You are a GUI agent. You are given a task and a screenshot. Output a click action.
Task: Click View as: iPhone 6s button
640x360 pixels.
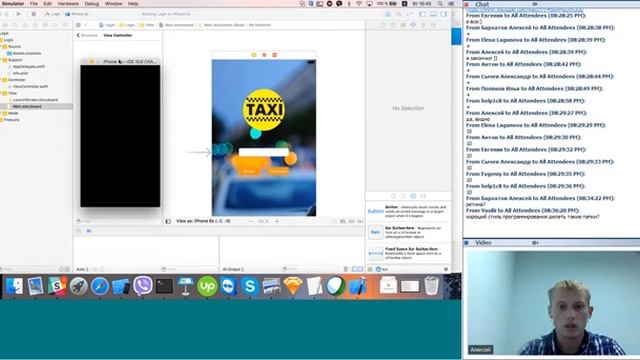tap(203, 221)
